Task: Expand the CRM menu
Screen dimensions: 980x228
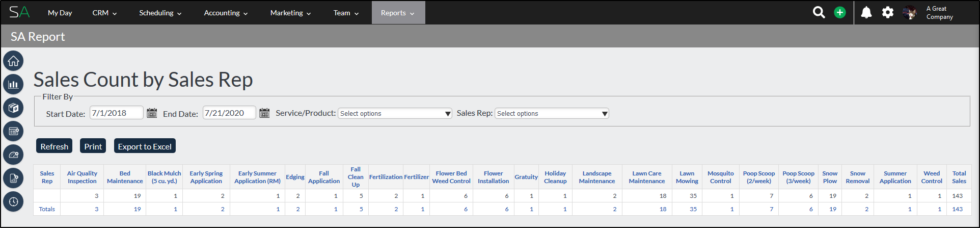Action: [x=104, y=13]
